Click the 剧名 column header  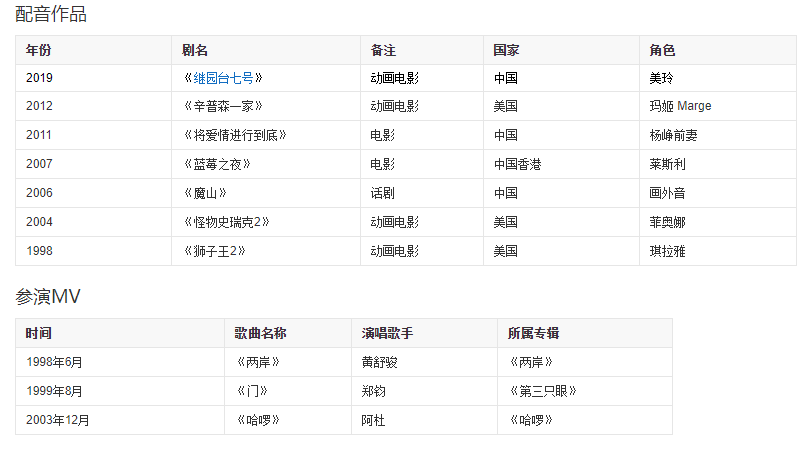pos(195,50)
